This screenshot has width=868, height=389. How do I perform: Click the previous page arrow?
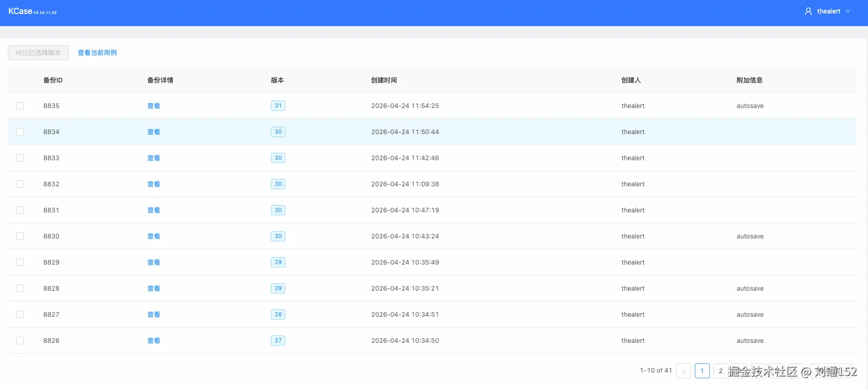pyautogui.click(x=683, y=371)
